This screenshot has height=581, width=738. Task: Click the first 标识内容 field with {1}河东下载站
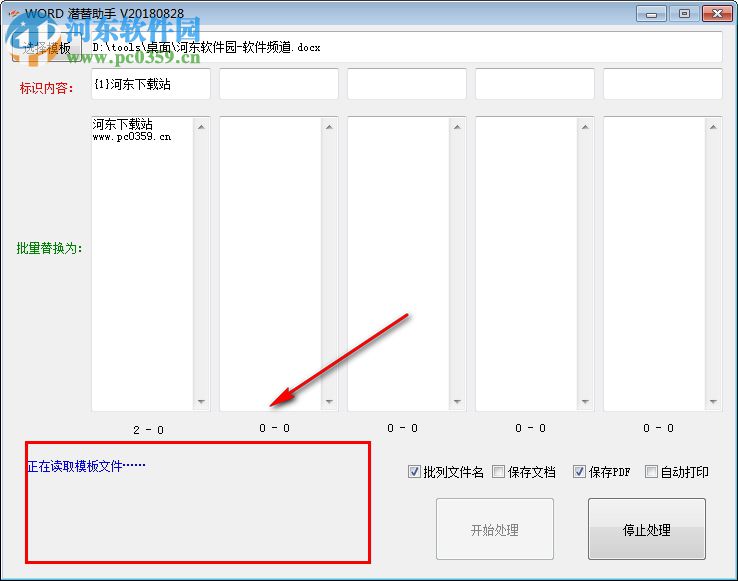click(151, 84)
